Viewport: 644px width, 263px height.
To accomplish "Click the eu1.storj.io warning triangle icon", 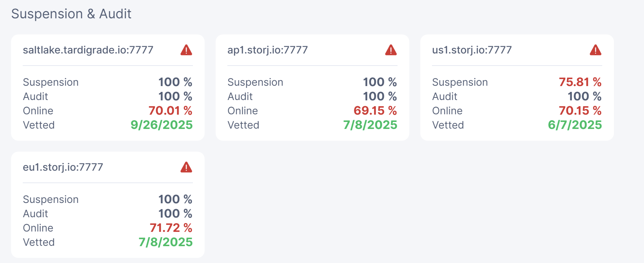I will pyautogui.click(x=186, y=167).
